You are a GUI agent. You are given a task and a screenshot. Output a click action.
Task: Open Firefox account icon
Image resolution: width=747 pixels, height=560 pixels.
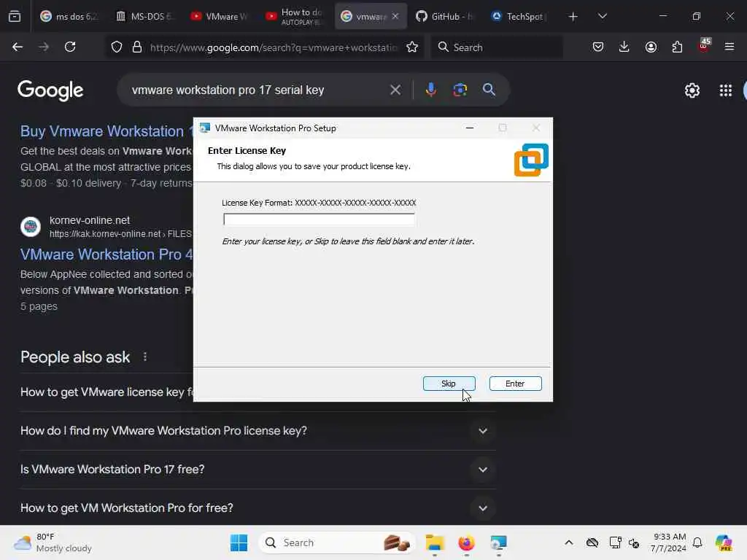click(651, 47)
